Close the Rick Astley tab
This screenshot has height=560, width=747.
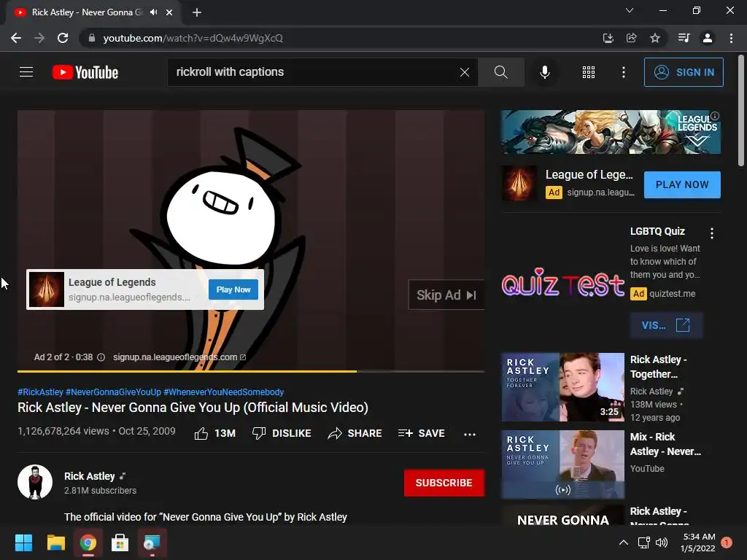pos(169,12)
